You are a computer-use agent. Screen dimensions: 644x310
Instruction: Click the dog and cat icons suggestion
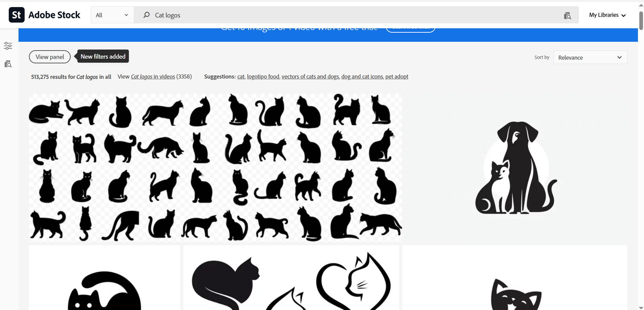(362, 76)
